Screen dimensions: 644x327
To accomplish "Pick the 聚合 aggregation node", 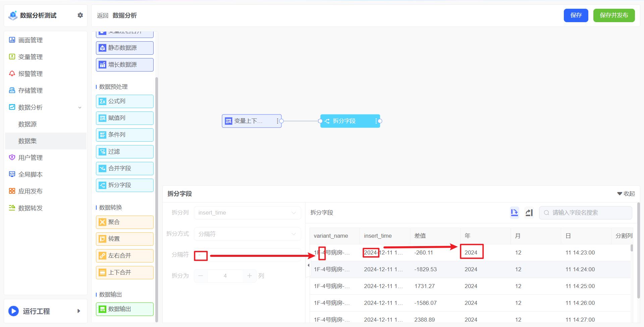I will [124, 222].
